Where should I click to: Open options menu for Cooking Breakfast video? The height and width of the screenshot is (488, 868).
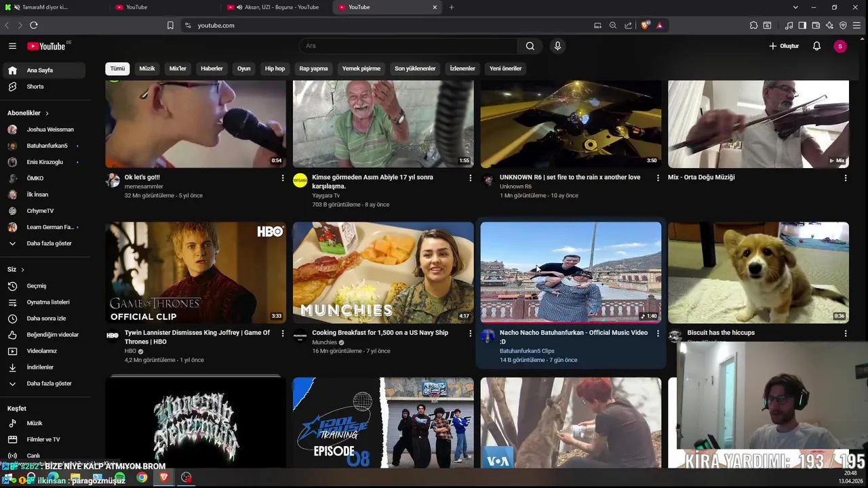tap(470, 333)
